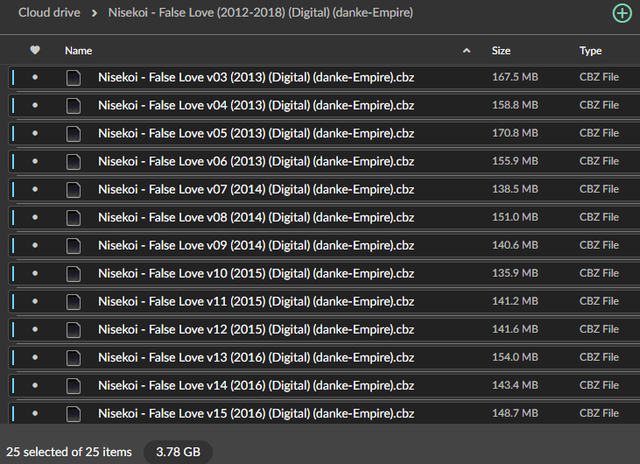Open the Nisekoi - False Love folder breadcrumb
This screenshot has width=640, height=464.
coord(260,13)
